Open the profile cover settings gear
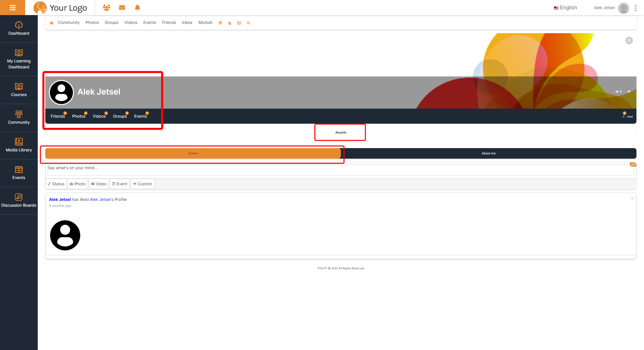 (x=629, y=40)
